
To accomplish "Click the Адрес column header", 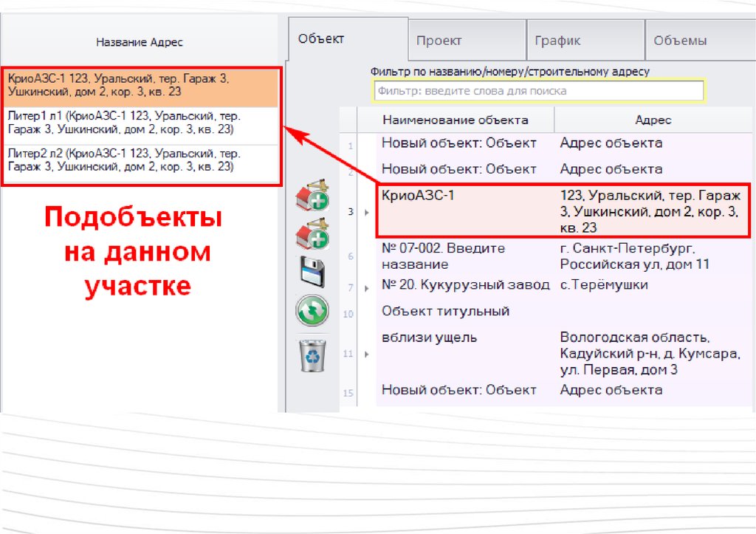I will click(653, 120).
